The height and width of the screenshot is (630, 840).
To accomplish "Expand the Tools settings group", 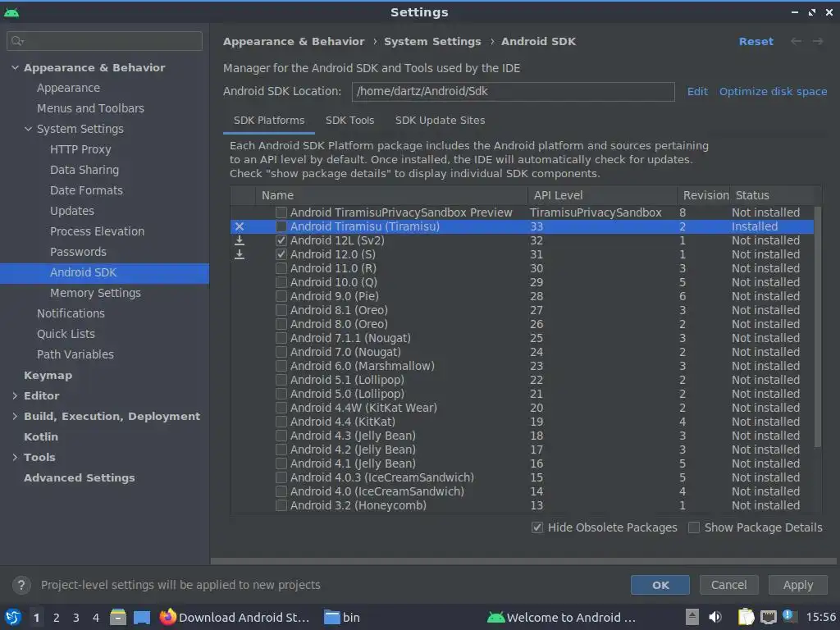I will (15, 458).
